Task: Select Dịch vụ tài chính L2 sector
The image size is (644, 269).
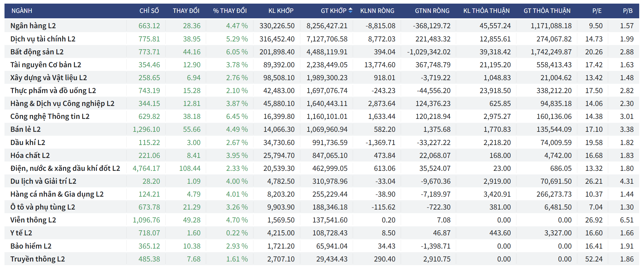Action: coord(43,39)
